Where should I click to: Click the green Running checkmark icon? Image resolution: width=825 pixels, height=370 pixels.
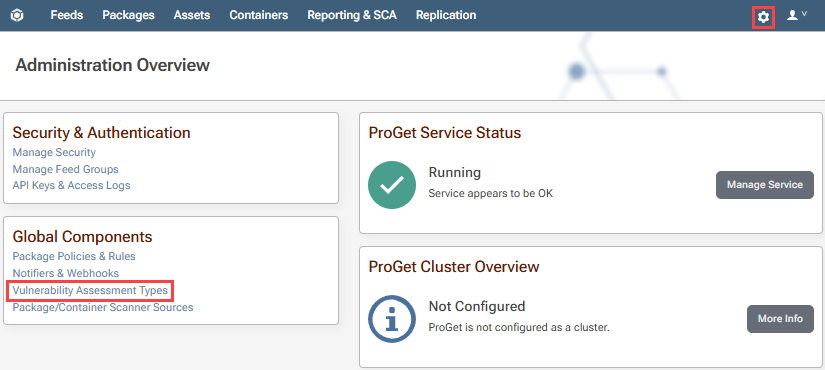392,185
